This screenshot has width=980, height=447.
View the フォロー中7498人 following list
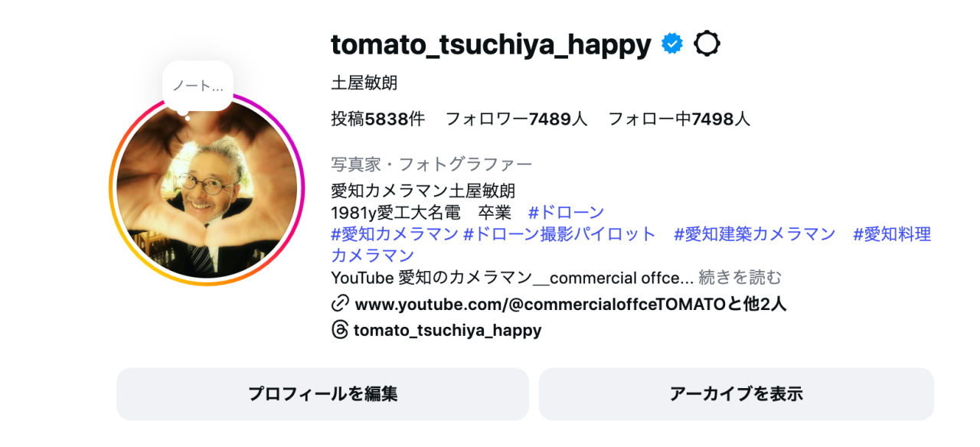pos(679,119)
